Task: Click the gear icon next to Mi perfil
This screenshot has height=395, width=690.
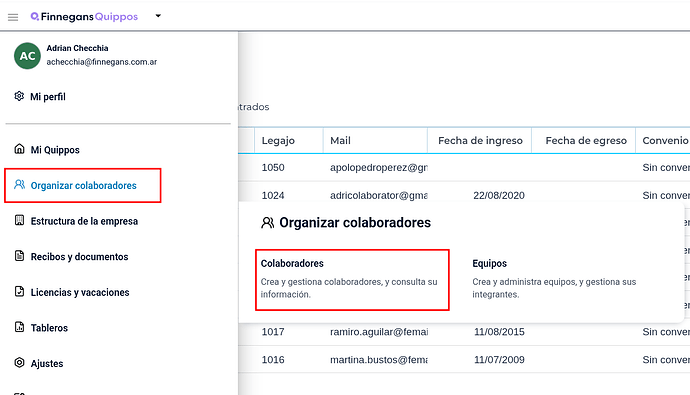Action: tap(19, 96)
